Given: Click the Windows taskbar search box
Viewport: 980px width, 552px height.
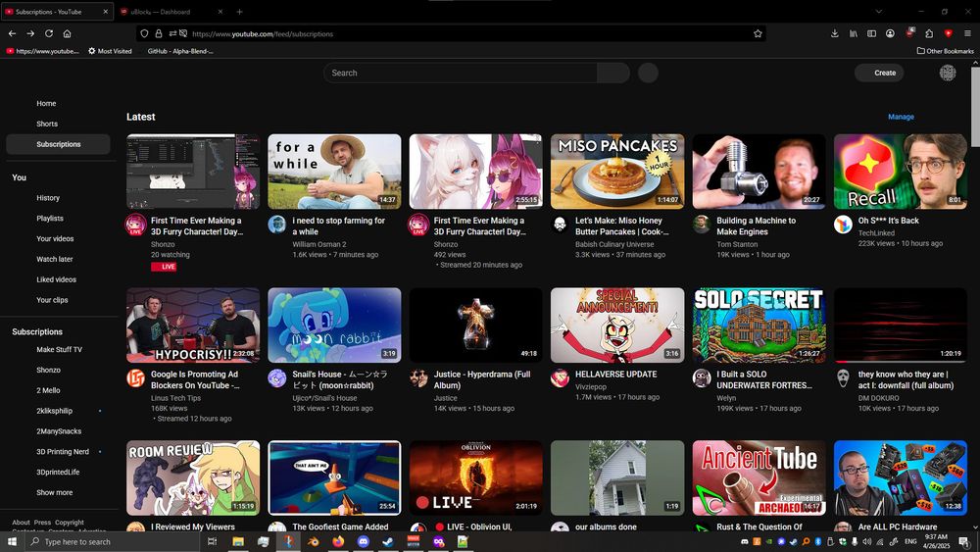Looking at the screenshot, I should click(112, 541).
